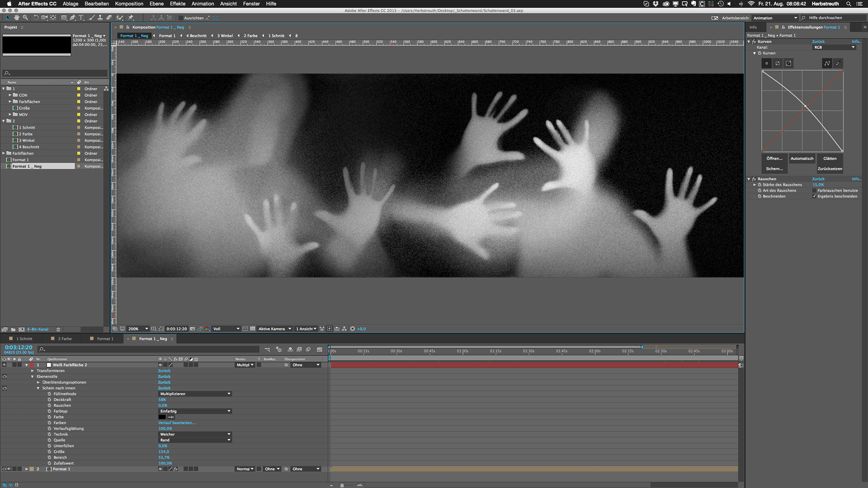Select the Rotation tool
This screenshot has height=488, width=868.
[x=36, y=18]
